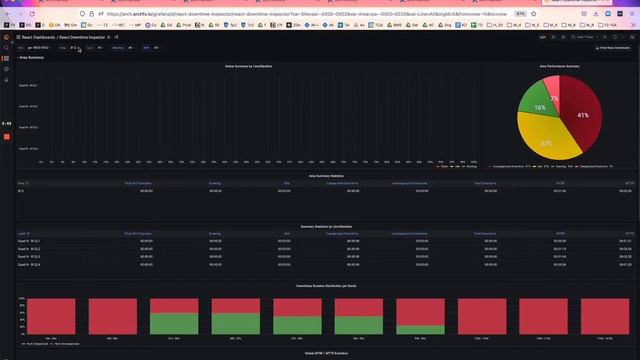Viewport: 640px width, 360px height.
Task: Open the 'Prod' bookmark in bookmarks bar
Action: pyautogui.click(x=184, y=25)
